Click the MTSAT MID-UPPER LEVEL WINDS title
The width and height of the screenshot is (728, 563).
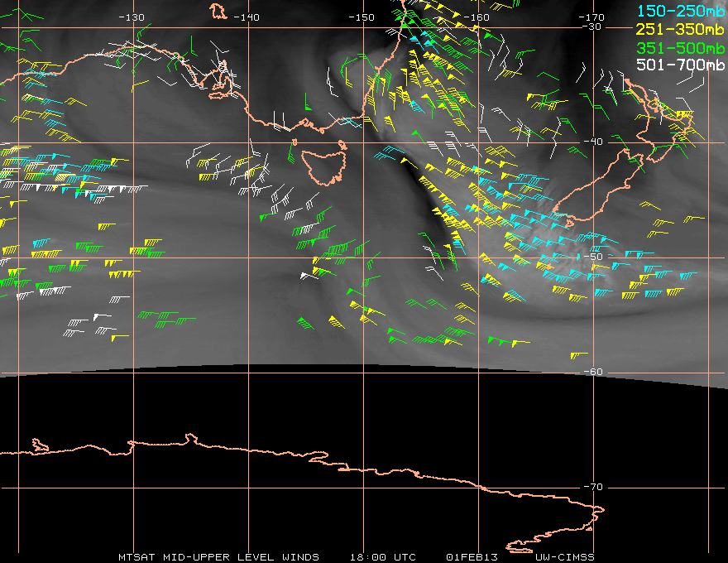218,557
